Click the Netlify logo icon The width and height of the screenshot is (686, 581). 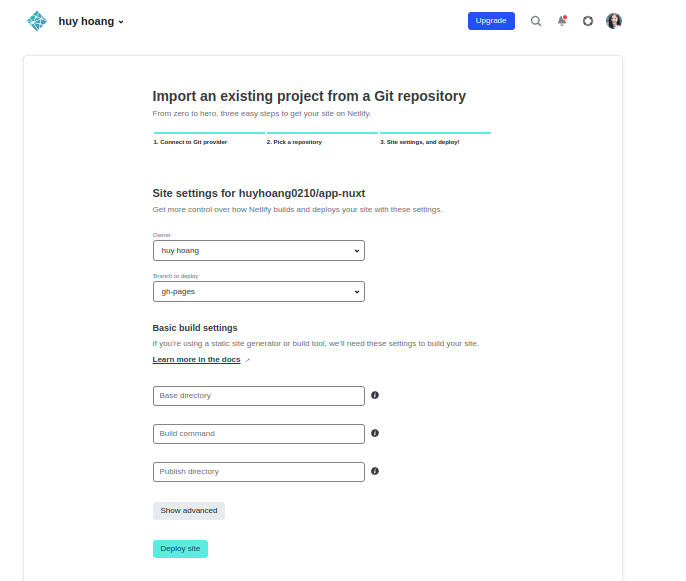(37, 21)
